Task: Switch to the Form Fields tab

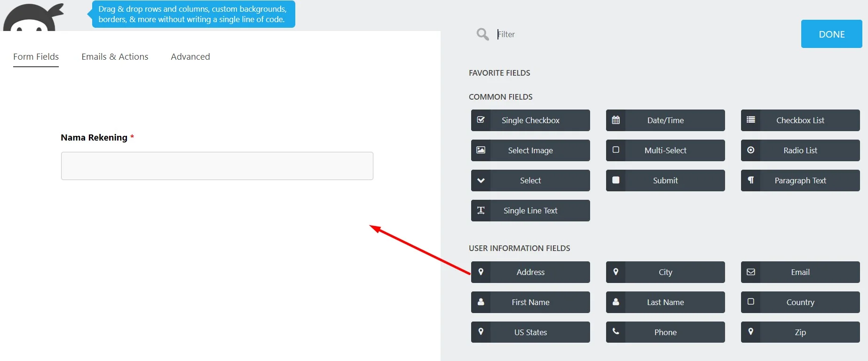Action: click(x=36, y=57)
